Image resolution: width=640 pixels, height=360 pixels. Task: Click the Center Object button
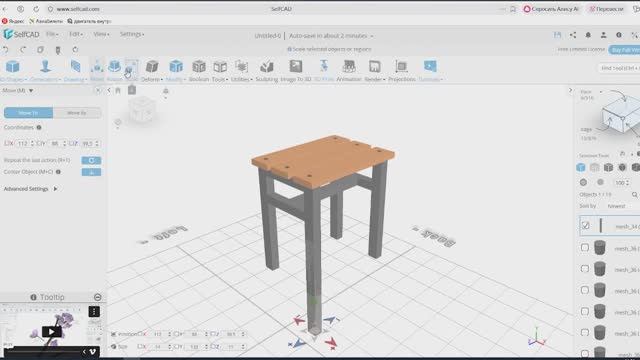pyautogui.click(x=91, y=172)
